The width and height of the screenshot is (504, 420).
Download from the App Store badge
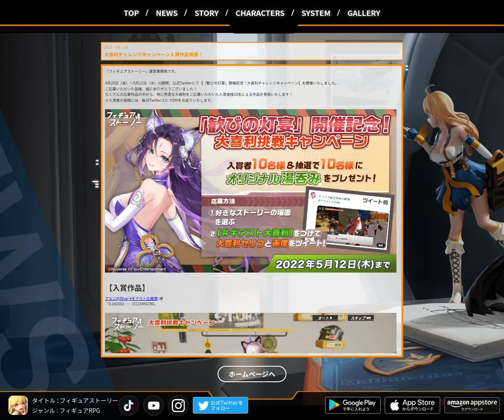pyautogui.click(x=412, y=405)
